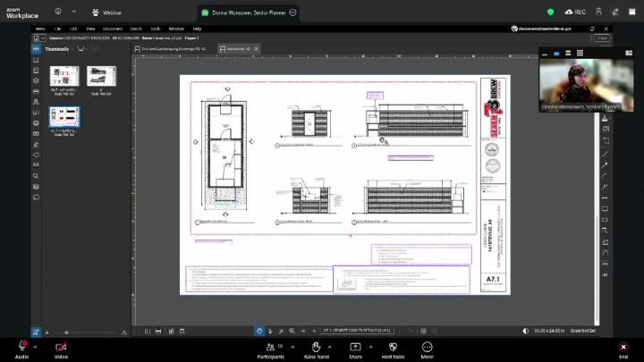Expand the Share options caret
The image size is (644, 362).
click(371, 347)
